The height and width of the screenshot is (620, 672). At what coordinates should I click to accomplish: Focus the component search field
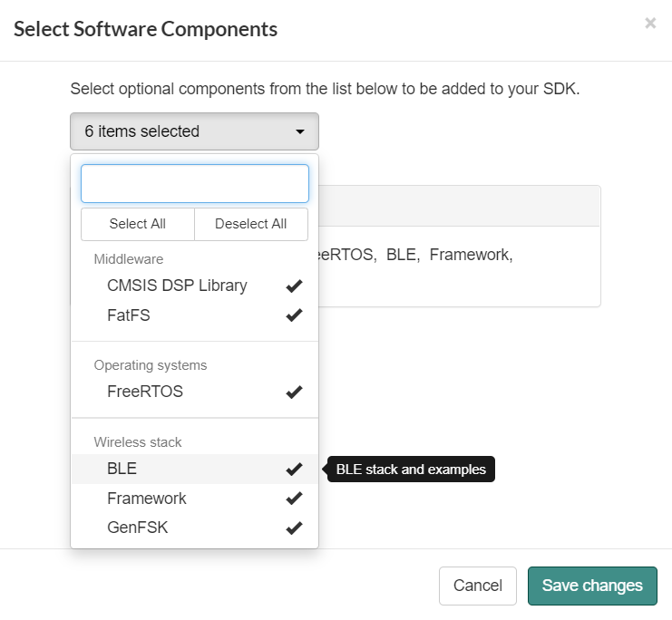point(195,184)
